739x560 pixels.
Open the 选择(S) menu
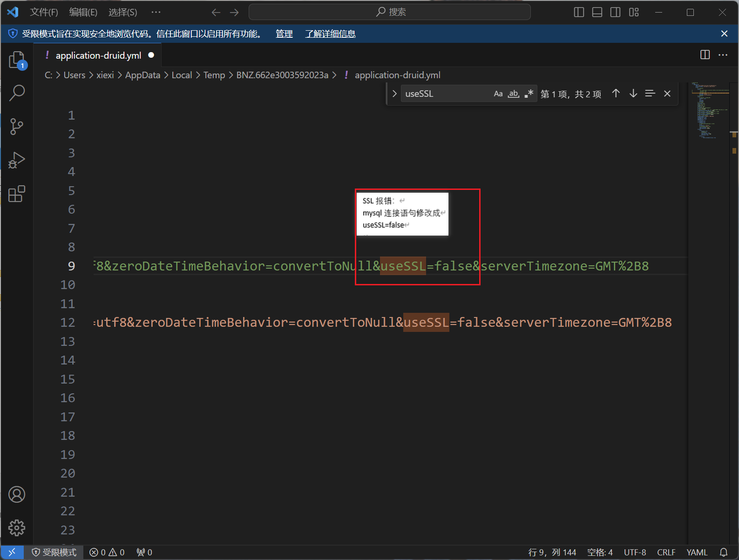click(123, 12)
